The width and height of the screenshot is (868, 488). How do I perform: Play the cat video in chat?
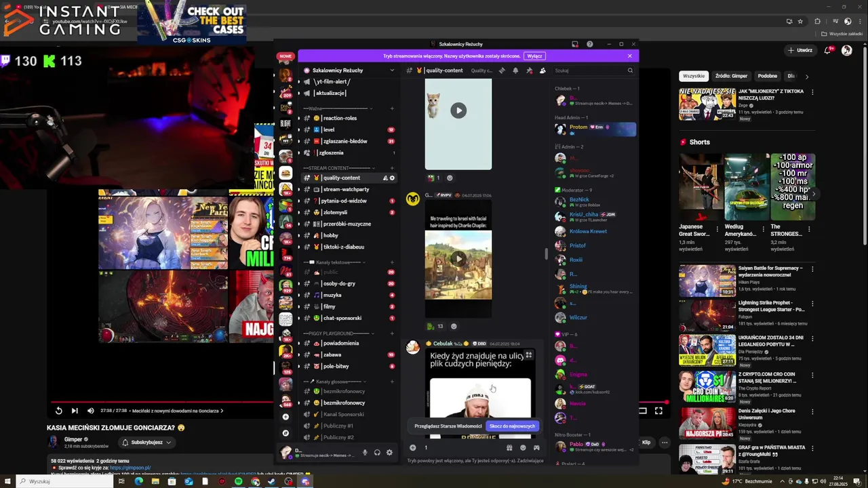coord(458,110)
